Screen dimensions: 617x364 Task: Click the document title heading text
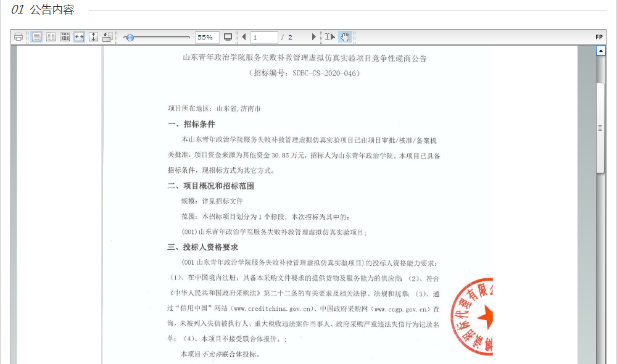[x=305, y=59]
